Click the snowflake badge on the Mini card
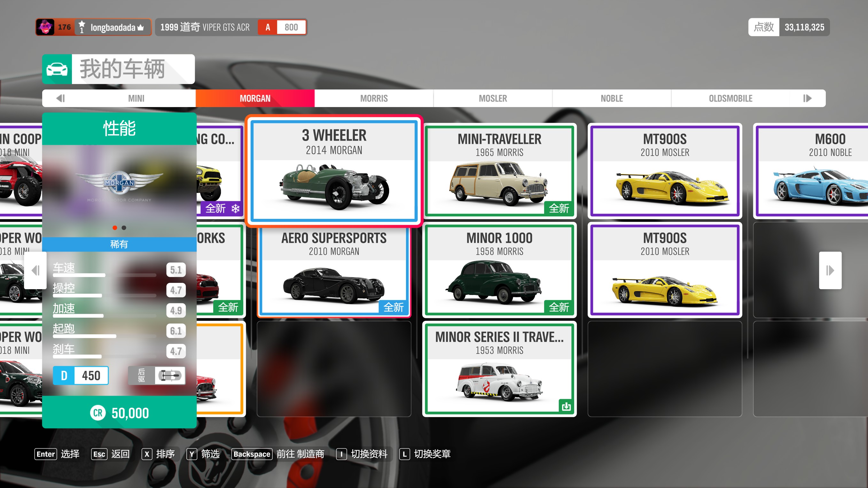This screenshot has width=868, height=488. coord(236,208)
